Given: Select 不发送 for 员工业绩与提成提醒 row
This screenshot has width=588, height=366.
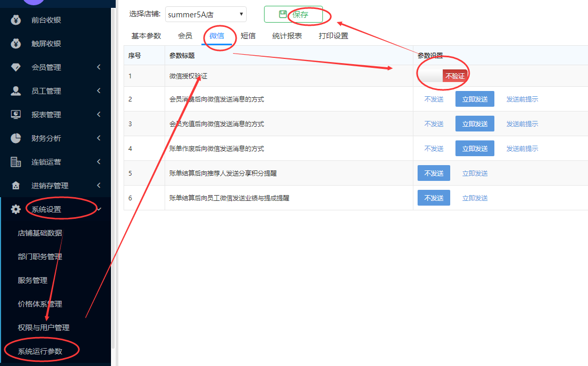Looking at the screenshot, I should pos(434,198).
